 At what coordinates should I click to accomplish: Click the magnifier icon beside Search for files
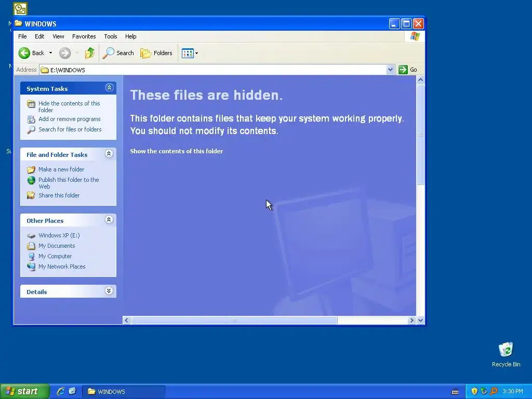click(31, 129)
